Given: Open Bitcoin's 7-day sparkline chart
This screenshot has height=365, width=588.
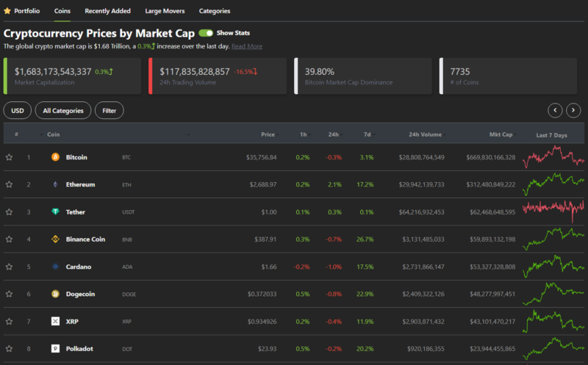Looking at the screenshot, I should tap(553, 156).
